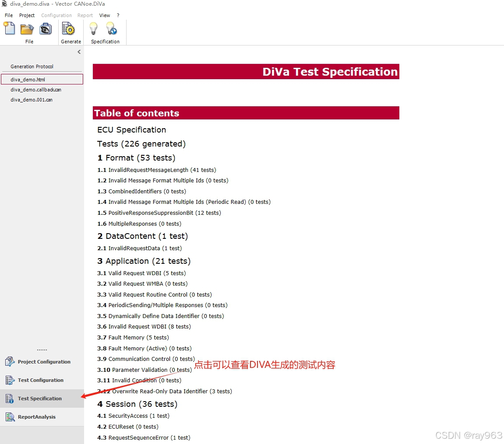Open the View menu
This screenshot has width=504, height=444.
(105, 15)
